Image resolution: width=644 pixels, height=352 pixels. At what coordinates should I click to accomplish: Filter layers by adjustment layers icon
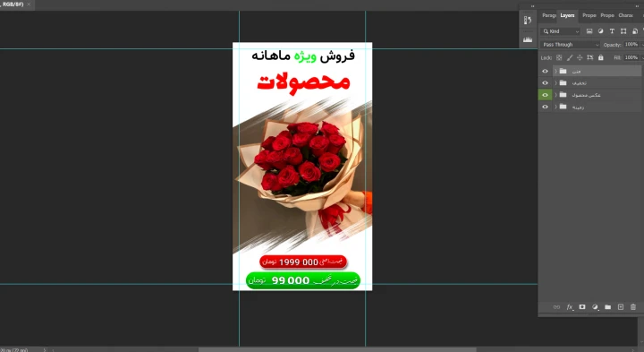click(600, 31)
